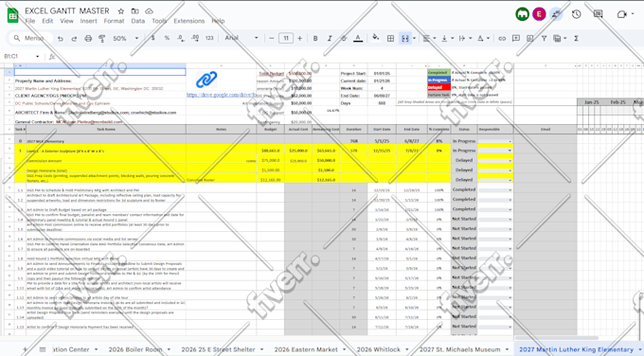
Task: Open the comments panel icon
Action: [599, 14]
